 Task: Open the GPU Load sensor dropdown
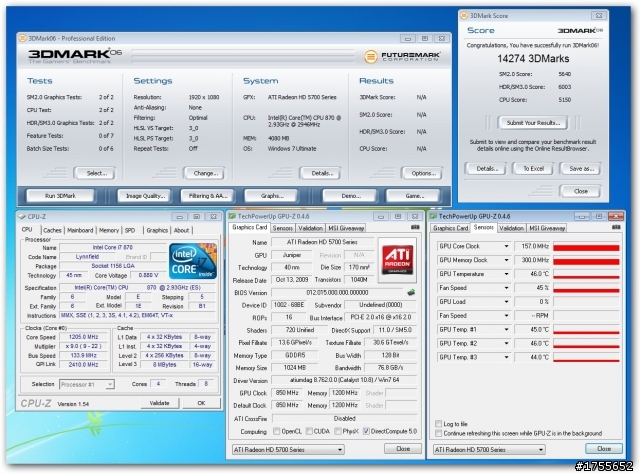coord(506,302)
